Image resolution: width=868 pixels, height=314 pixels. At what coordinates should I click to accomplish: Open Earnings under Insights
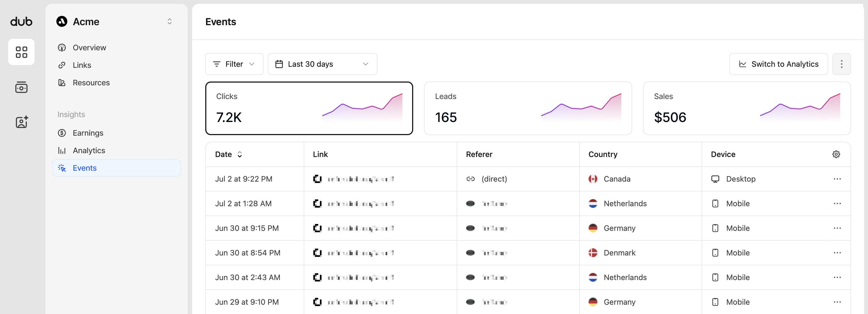(116, 133)
